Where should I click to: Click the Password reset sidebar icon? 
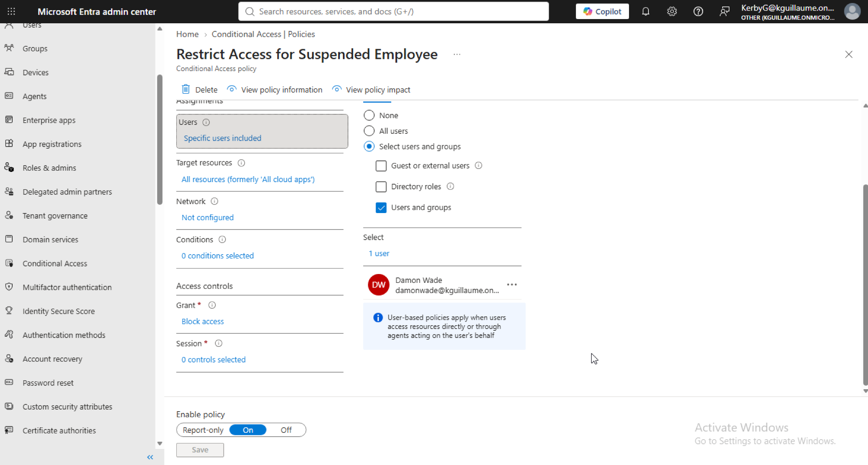pyautogui.click(x=9, y=382)
